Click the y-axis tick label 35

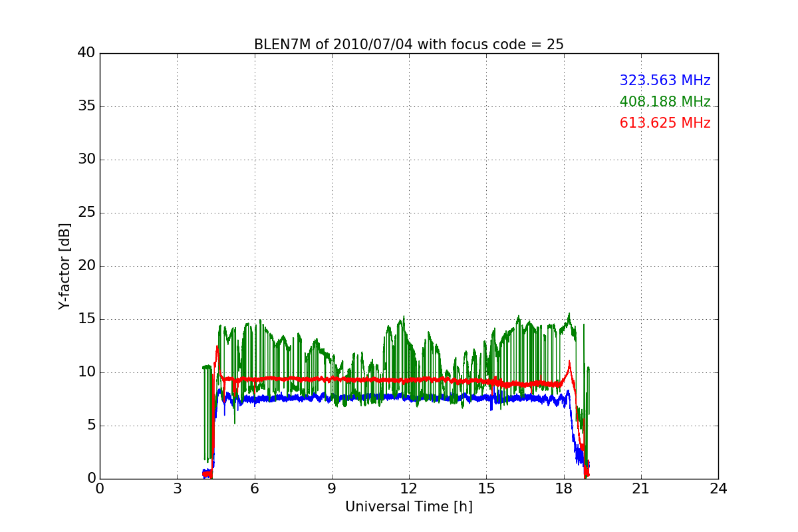[x=86, y=106]
